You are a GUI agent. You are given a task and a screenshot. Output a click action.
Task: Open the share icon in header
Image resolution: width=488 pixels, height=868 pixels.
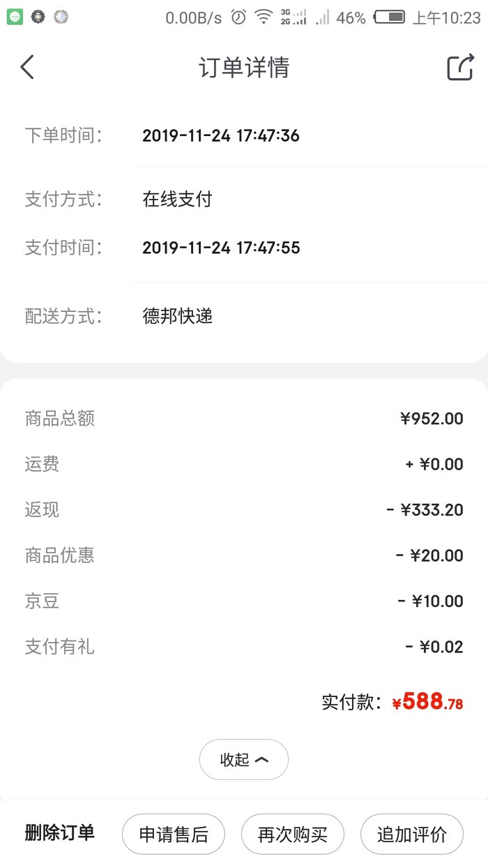tap(460, 68)
